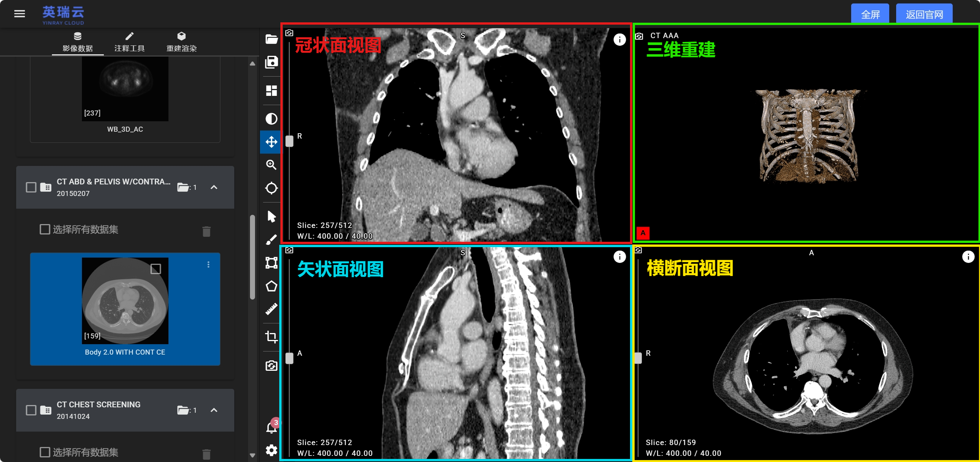Open the layout grid tool
980x462 pixels.
click(x=272, y=90)
